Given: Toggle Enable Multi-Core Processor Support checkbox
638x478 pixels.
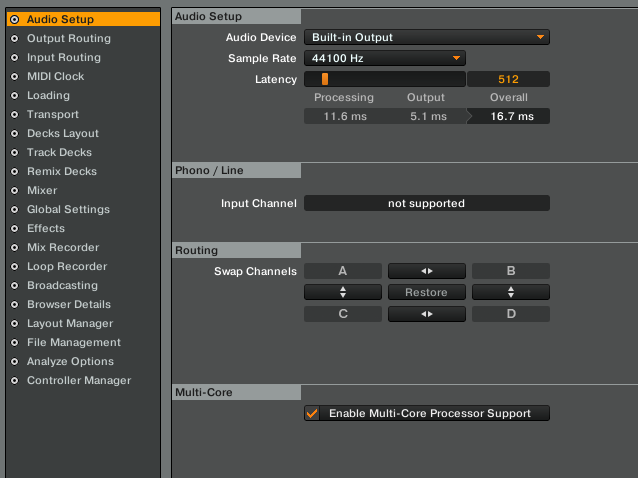Looking at the screenshot, I should coord(312,413).
